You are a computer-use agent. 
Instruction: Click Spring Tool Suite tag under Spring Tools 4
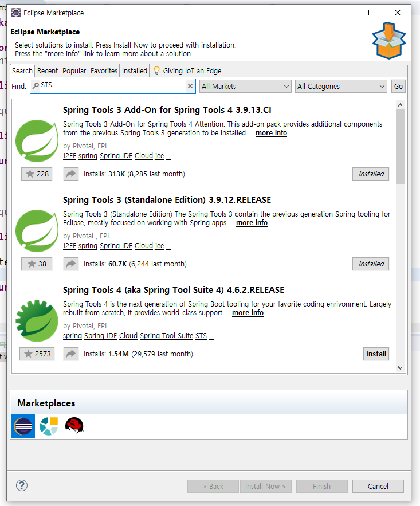[x=166, y=336]
